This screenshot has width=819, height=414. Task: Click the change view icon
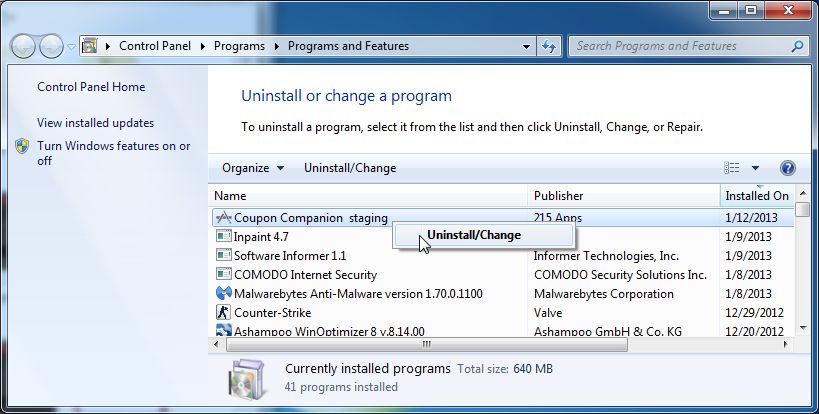tap(731, 168)
